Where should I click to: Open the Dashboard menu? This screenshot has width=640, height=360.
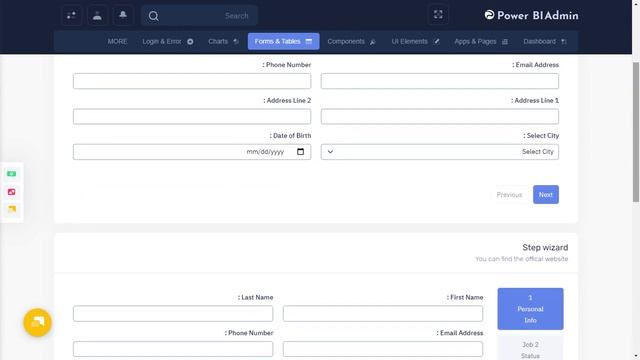545,41
